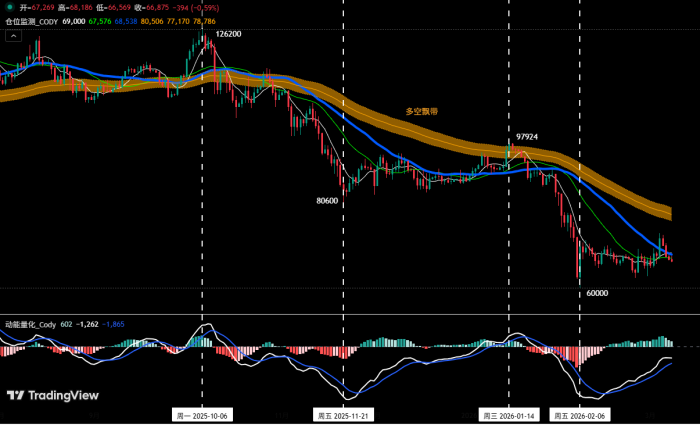Click the 周三 2026-01-14 date label
The height and width of the screenshot is (425, 700).
click(510, 415)
